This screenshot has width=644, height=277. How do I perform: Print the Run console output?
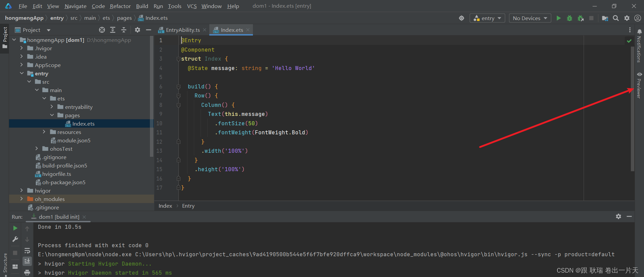tap(27, 272)
